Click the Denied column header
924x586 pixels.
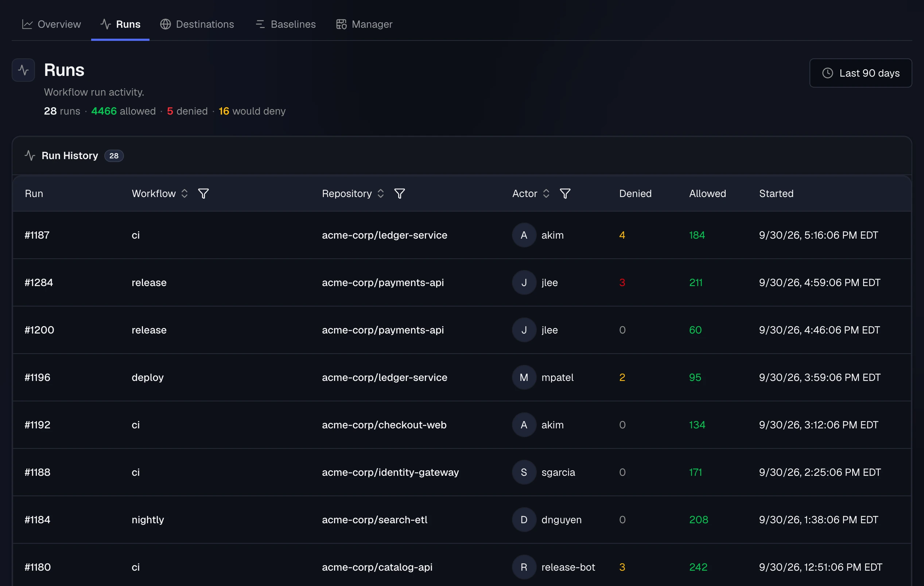[635, 193]
